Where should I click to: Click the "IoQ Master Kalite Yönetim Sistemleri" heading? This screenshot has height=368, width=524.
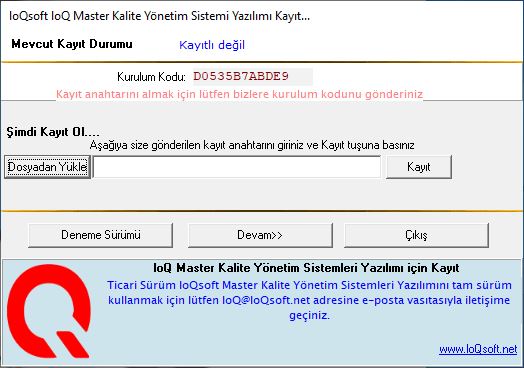tap(306, 268)
